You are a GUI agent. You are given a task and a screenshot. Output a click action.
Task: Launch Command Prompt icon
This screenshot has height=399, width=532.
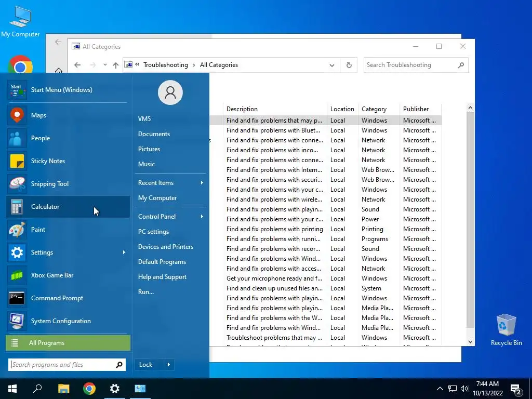click(x=16, y=298)
